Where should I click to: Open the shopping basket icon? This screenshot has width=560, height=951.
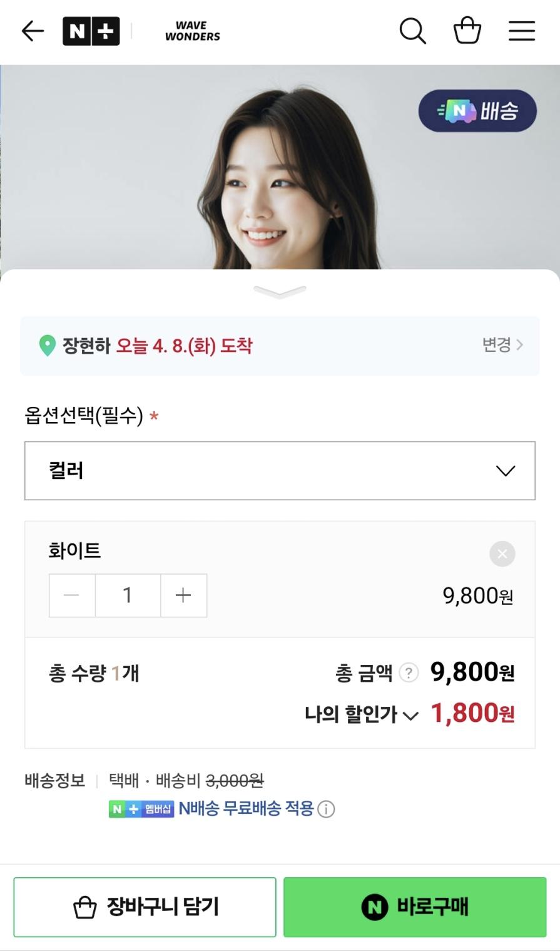(x=467, y=31)
